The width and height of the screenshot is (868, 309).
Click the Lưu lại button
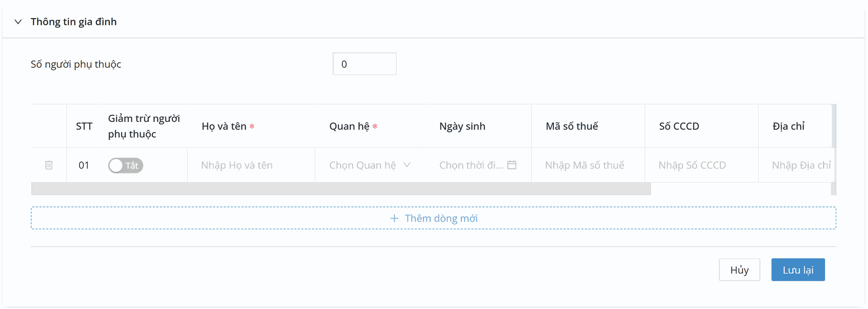tap(798, 270)
